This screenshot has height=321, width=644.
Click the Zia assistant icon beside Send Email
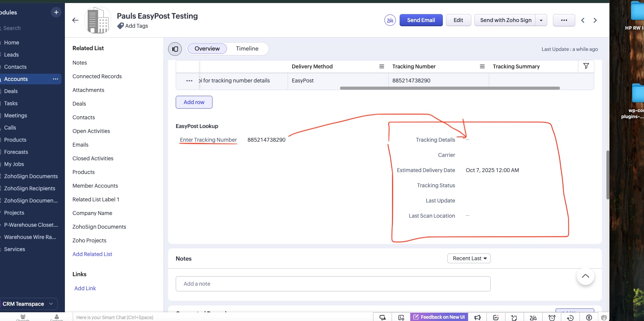tap(390, 20)
